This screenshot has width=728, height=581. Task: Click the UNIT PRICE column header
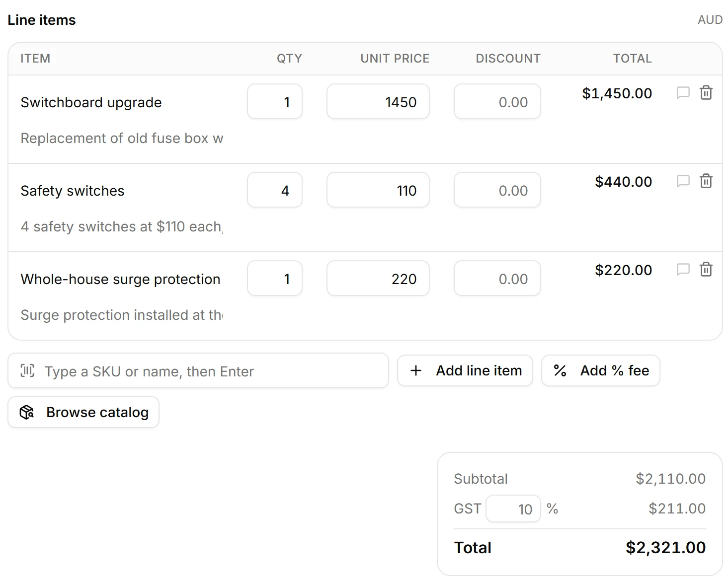[x=395, y=59]
